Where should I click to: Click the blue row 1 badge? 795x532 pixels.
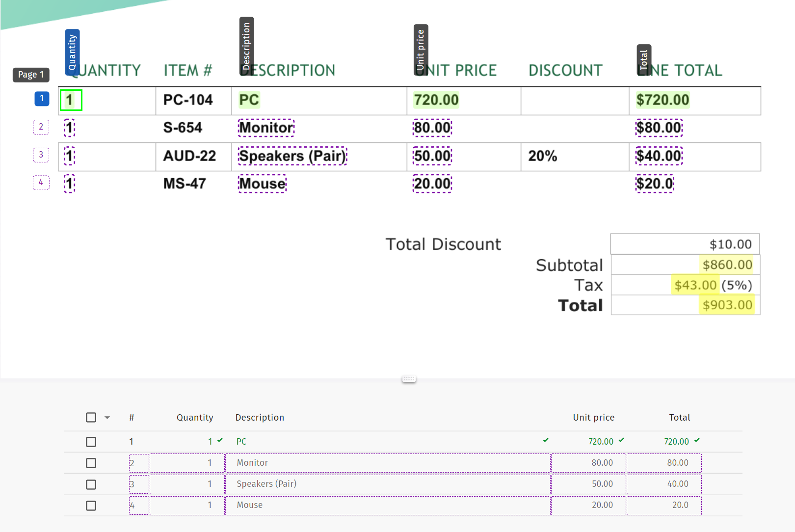click(x=42, y=99)
